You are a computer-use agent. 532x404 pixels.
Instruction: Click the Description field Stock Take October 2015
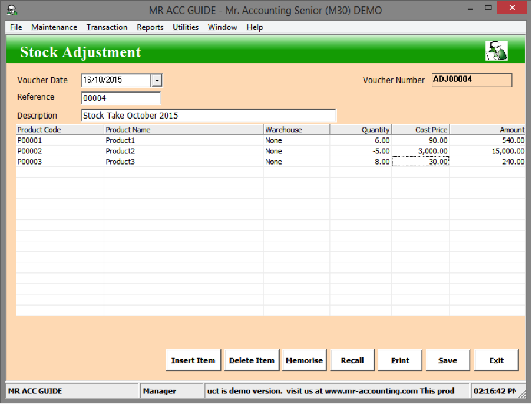[209, 116]
